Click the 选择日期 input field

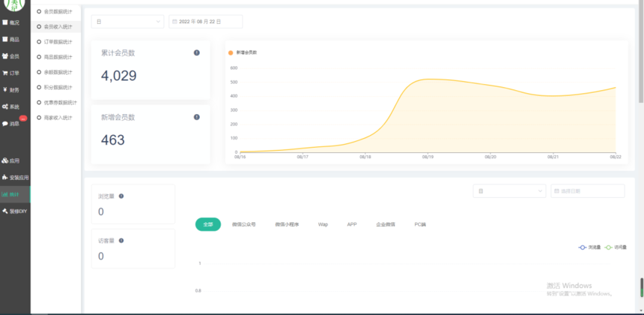pos(588,190)
